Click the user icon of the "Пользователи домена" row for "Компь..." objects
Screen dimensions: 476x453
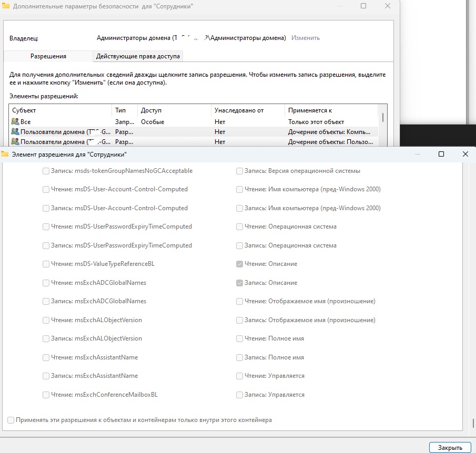[15, 132]
